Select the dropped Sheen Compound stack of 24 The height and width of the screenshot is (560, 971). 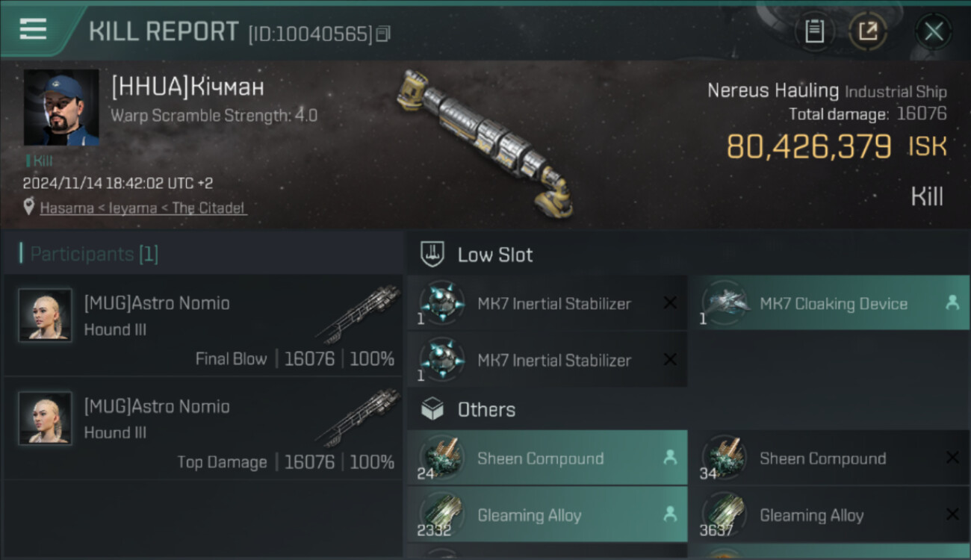[547, 458]
